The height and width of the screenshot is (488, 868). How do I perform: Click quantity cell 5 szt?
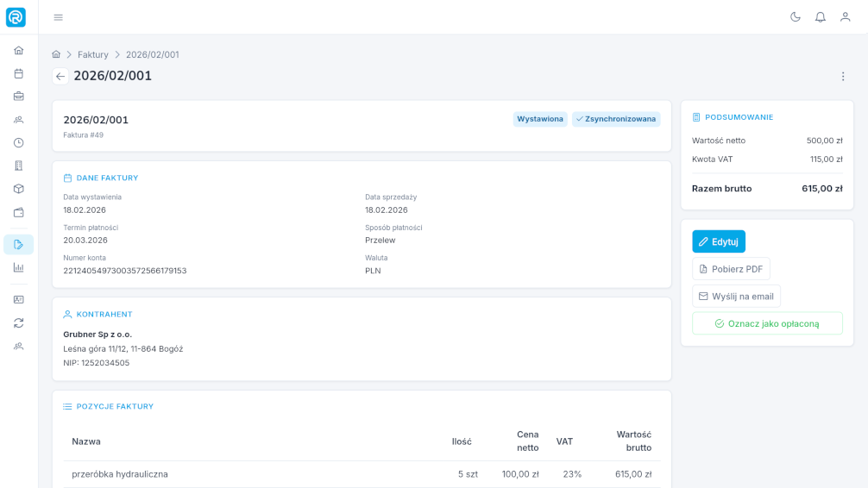tap(468, 474)
